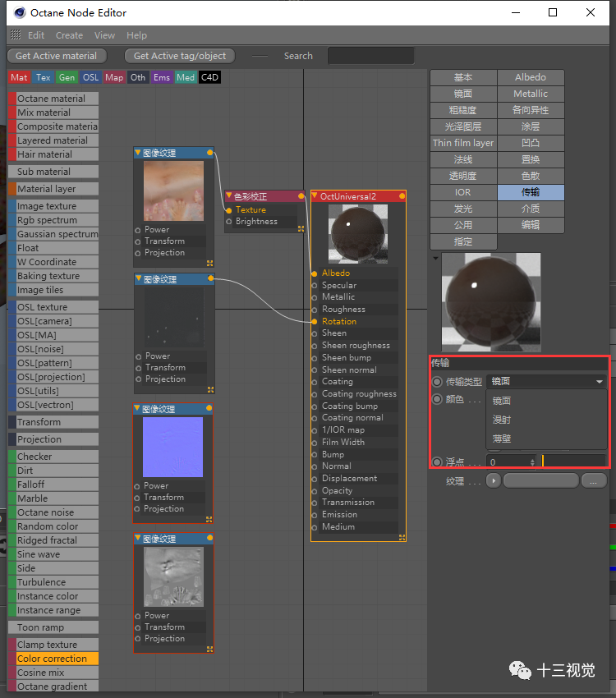
Task: Filter node list by Mat category
Action: point(19,77)
